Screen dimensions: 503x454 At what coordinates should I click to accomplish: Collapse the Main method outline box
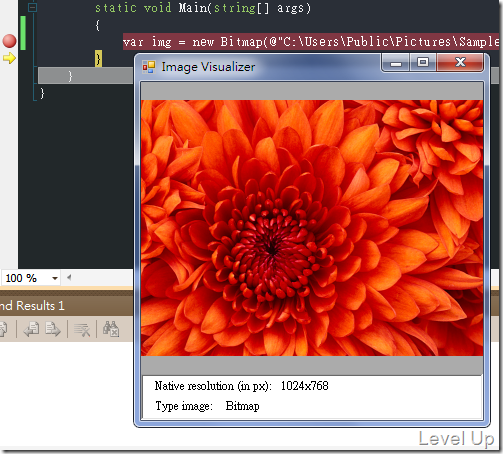(32, 7)
